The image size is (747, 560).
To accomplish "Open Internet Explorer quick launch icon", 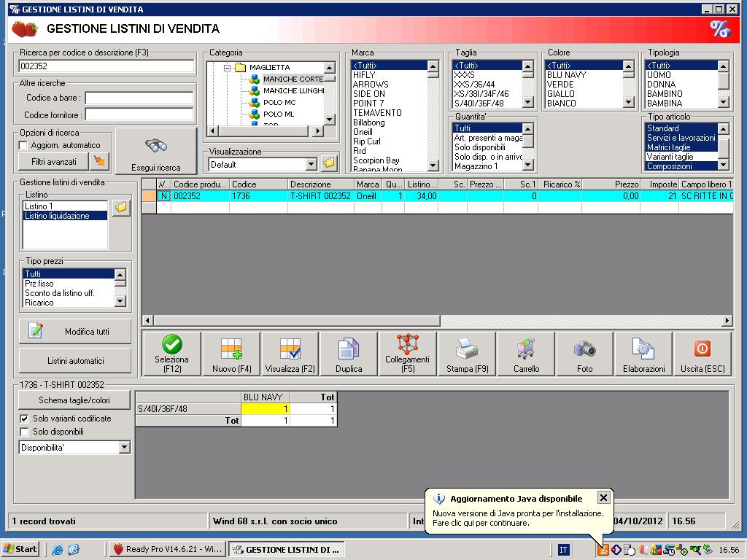I will click(57, 550).
